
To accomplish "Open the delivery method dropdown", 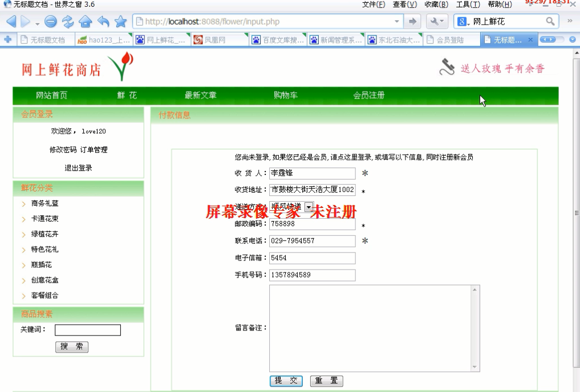I will coord(309,207).
